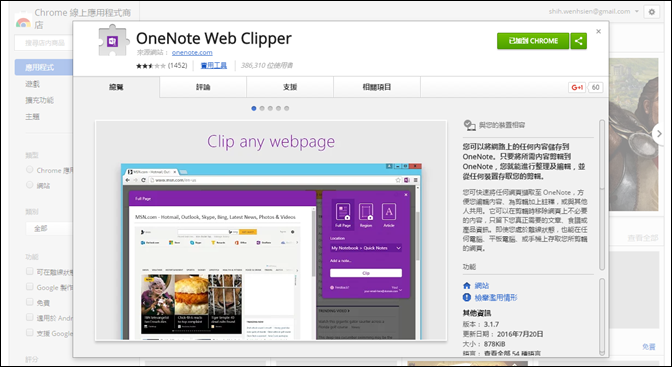
Task: Click the 386,310 users text
Action: tap(267, 66)
